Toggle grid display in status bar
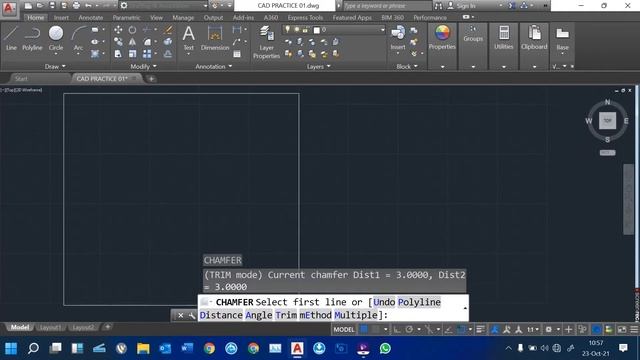Screen dimensions: 640x360 [x=364, y=329]
